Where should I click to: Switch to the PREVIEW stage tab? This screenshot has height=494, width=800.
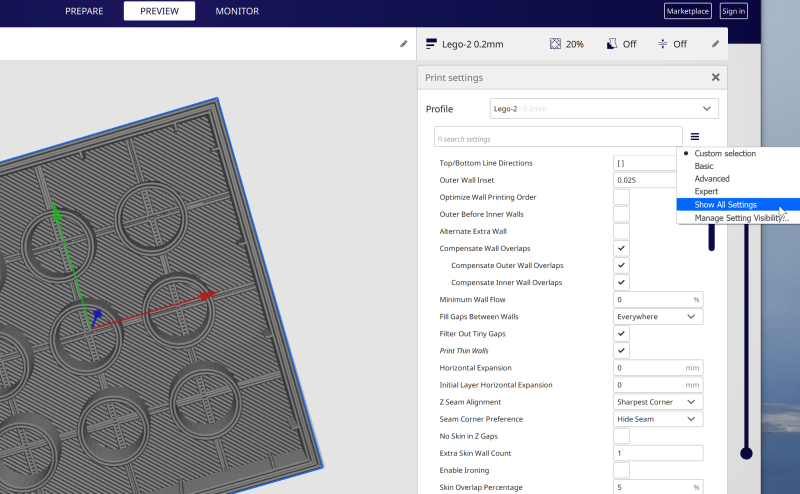[159, 11]
